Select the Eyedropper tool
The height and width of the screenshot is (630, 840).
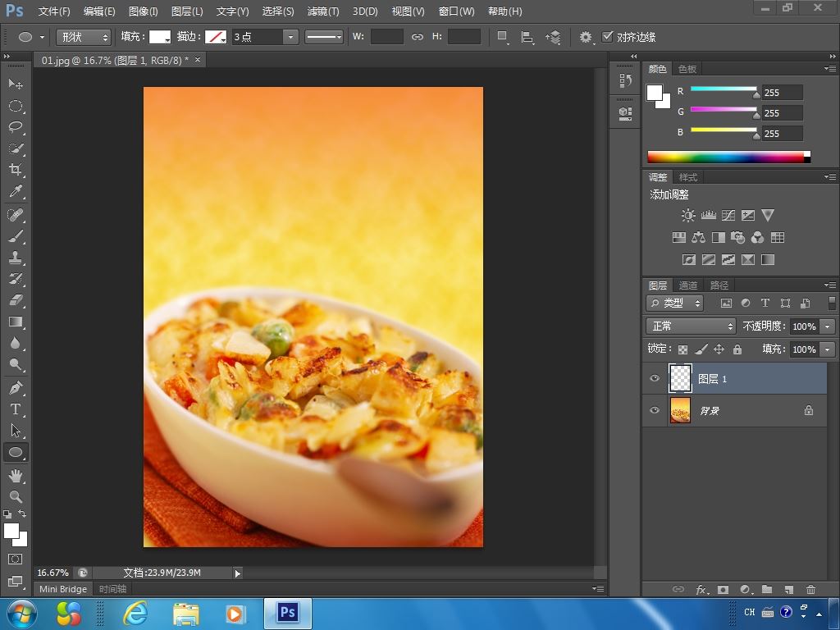(x=16, y=192)
